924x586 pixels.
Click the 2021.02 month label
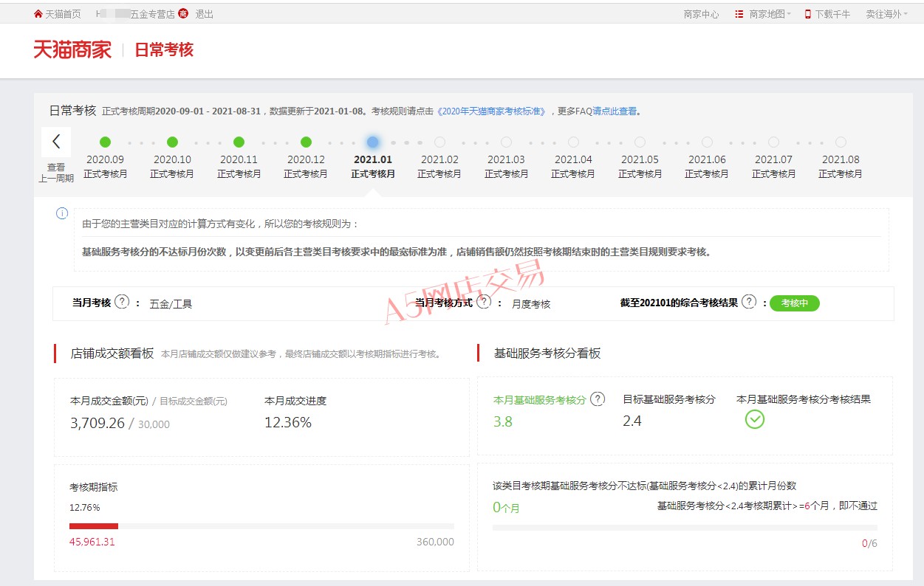click(439, 159)
